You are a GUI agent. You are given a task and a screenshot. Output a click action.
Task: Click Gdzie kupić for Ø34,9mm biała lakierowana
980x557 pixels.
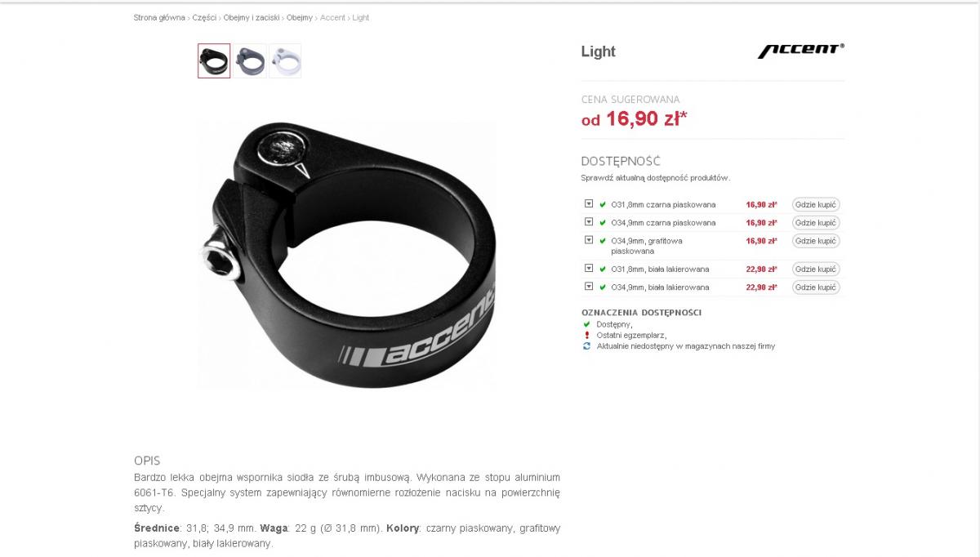816,287
